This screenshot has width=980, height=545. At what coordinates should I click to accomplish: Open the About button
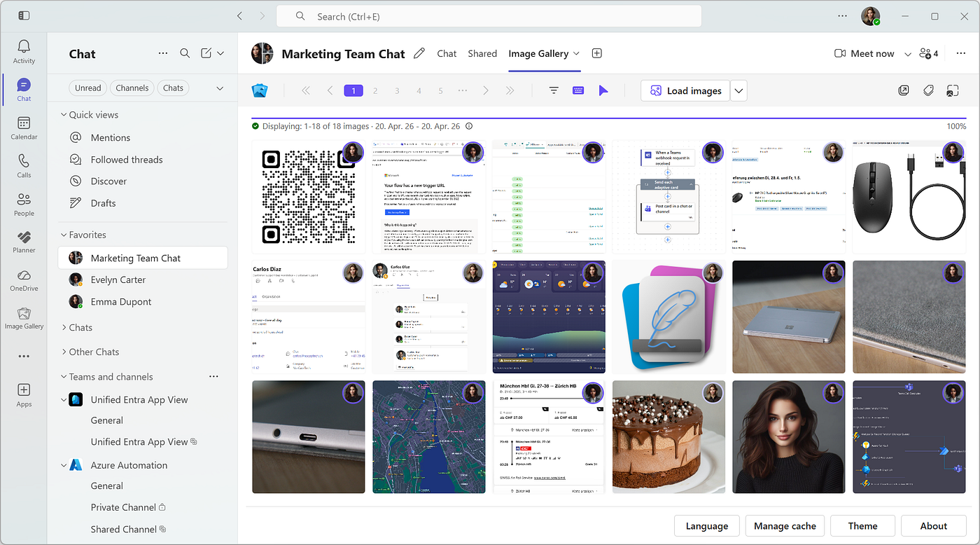pos(934,526)
